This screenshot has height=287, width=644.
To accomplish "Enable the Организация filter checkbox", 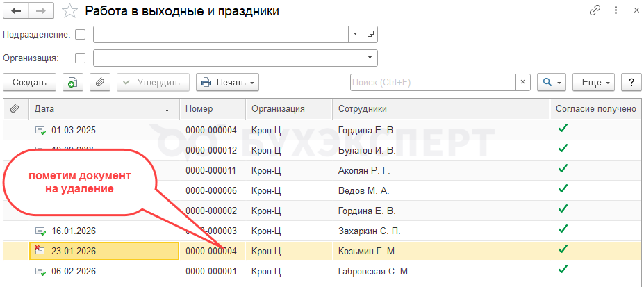I will 81,58.
